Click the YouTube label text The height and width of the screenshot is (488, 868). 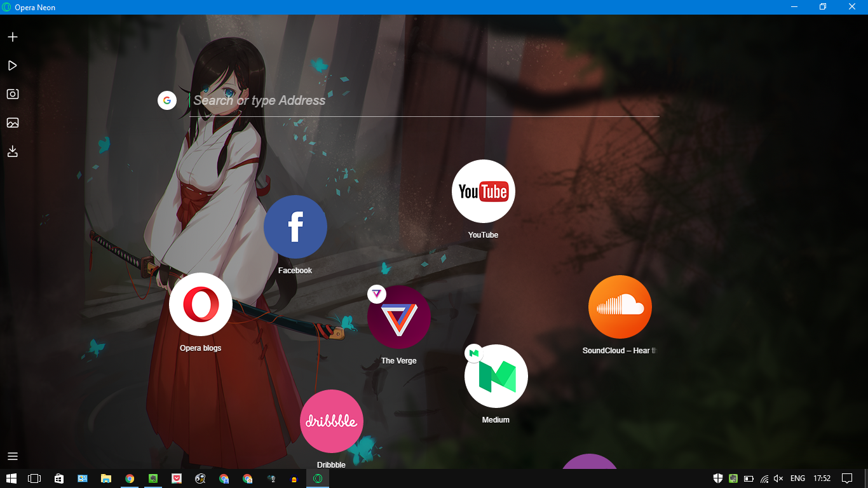(484, 235)
